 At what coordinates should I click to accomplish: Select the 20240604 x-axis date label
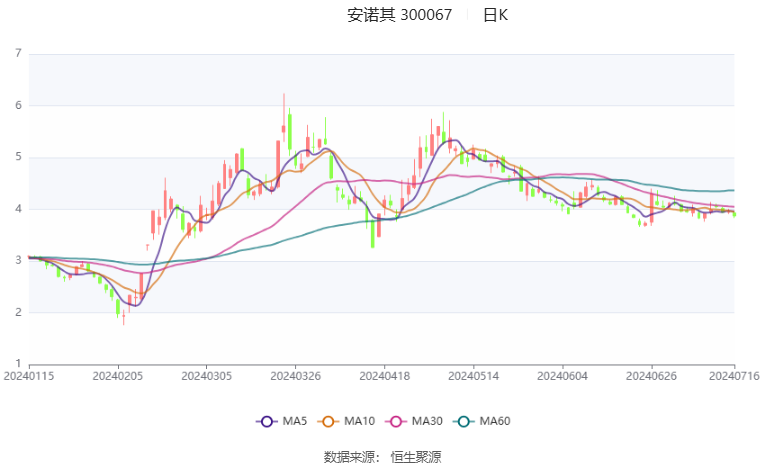click(562, 376)
